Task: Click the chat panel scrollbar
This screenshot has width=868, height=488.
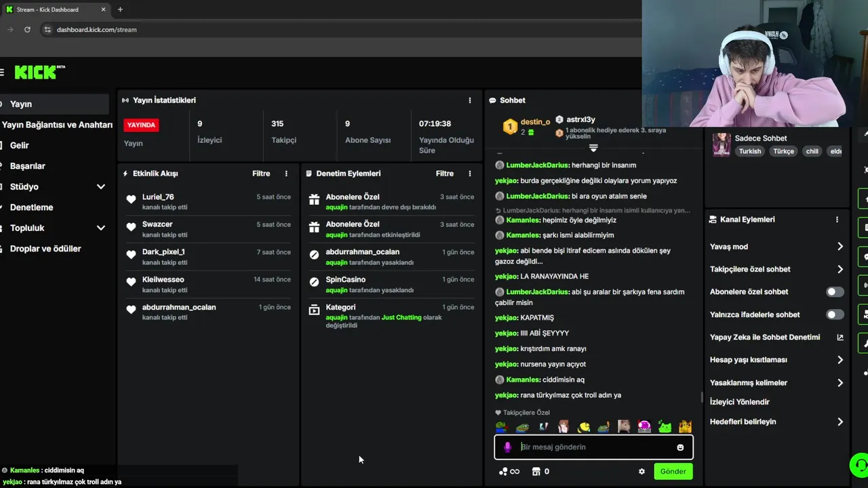Action: tap(702, 396)
